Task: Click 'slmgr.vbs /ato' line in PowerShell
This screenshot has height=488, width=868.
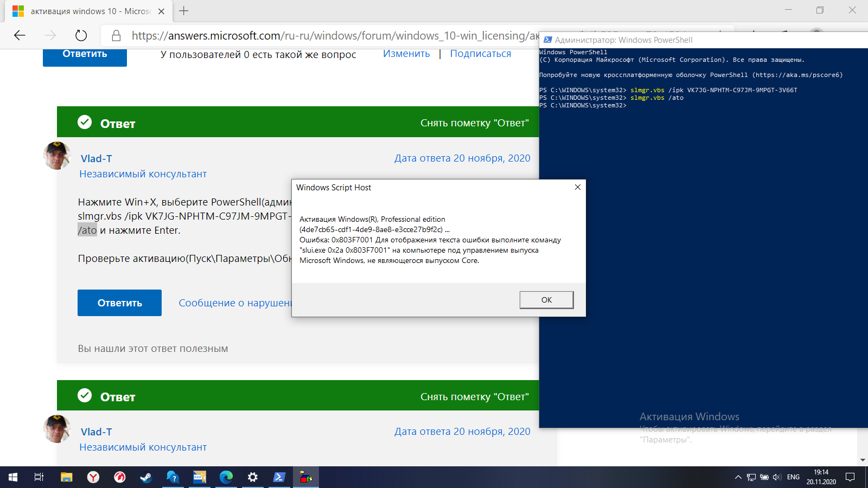Action: pyautogui.click(x=611, y=98)
